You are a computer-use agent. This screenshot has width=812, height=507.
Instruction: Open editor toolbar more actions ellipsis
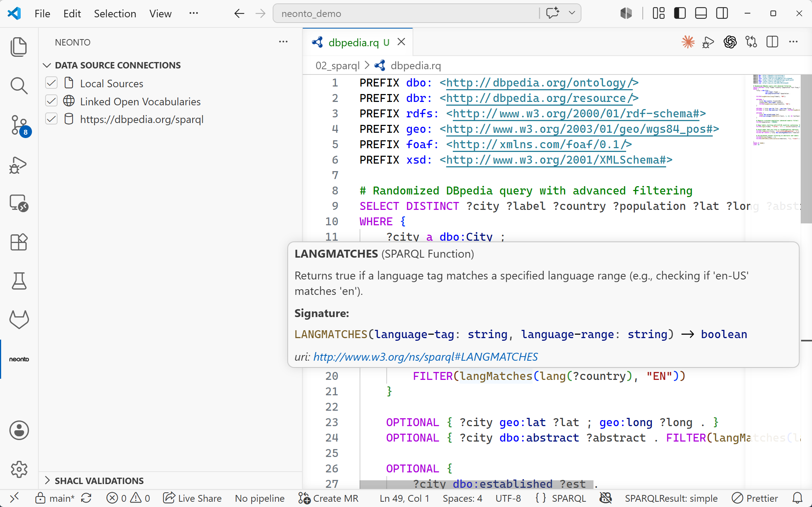pyautogui.click(x=794, y=42)
